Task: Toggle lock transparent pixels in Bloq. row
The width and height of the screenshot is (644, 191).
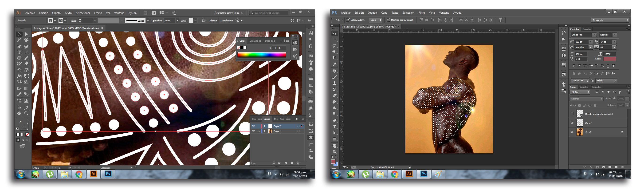Action: 579,105
